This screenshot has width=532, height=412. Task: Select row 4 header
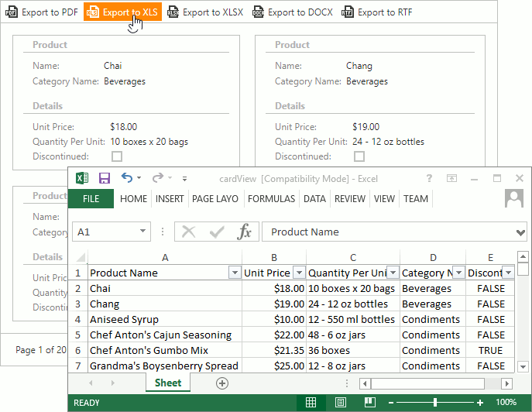coord(78,319)
